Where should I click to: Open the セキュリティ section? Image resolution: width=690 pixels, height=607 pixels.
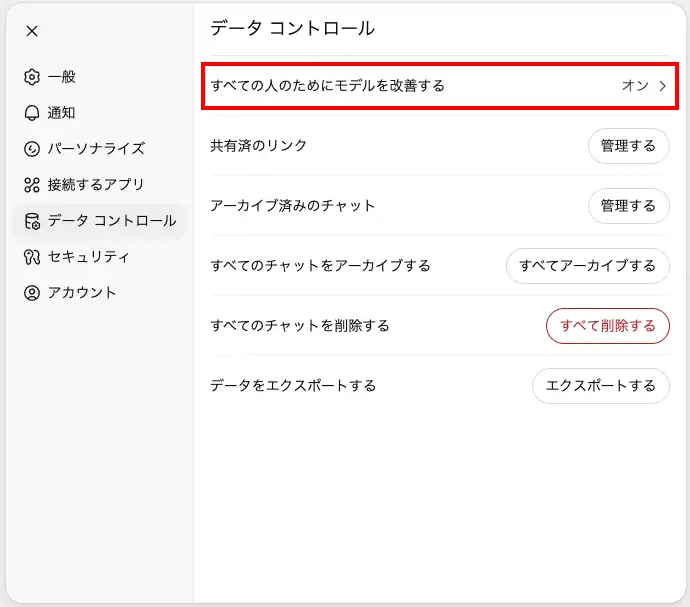pyautogui.click(x=100, y=257)
